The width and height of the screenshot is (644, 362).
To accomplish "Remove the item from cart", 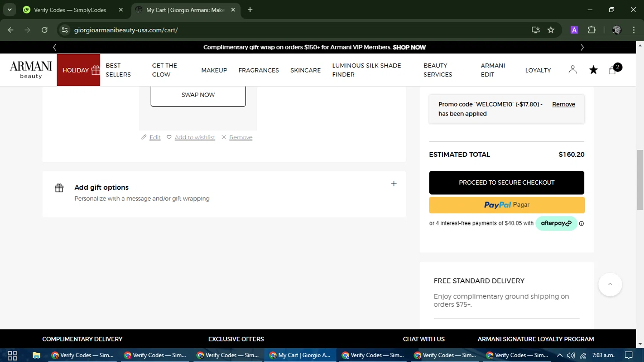I will [240, 137].
